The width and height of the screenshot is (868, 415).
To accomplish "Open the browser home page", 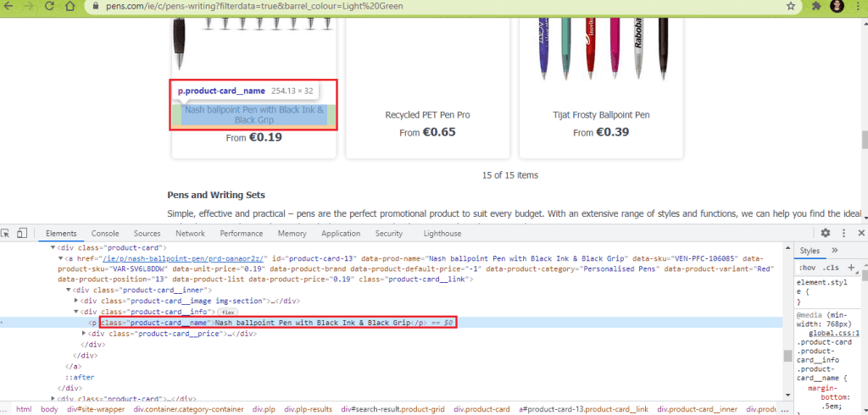I will click(x=70, y=6).
